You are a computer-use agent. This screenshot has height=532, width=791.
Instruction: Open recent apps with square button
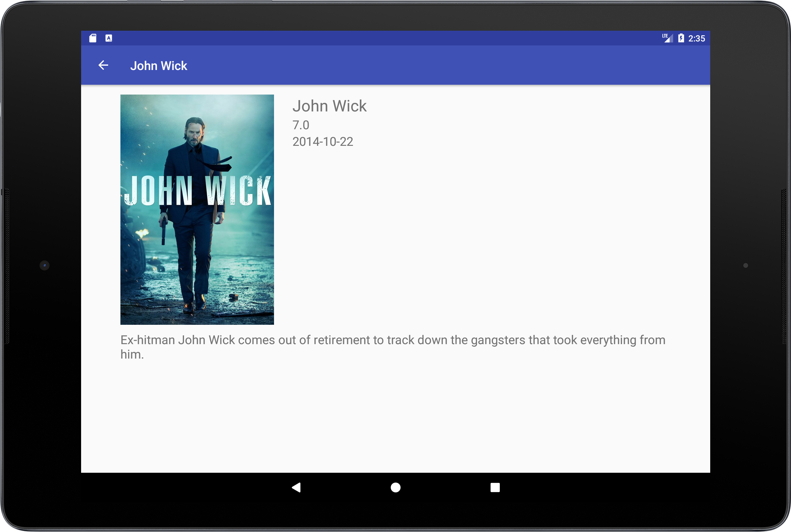[x=495, y=487]
